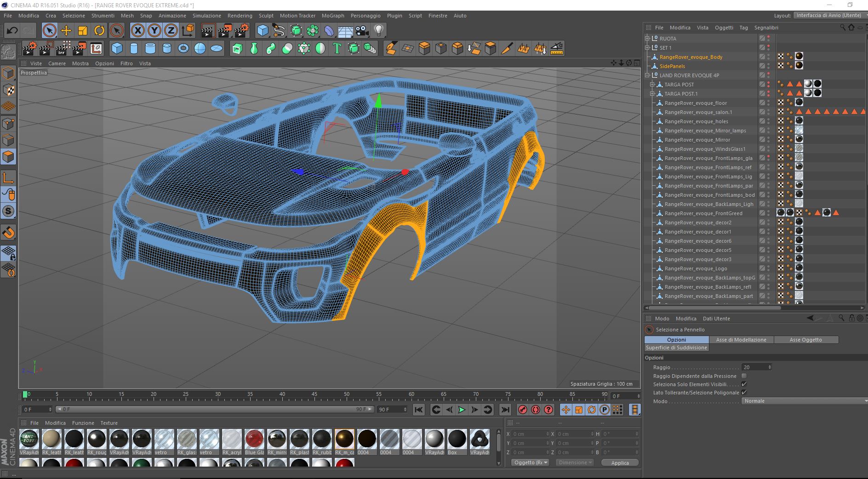The height and width of the screenshot is (479, 868).
Task: Click the Render View clapperboard icon
Action: (x=208, y=31)
